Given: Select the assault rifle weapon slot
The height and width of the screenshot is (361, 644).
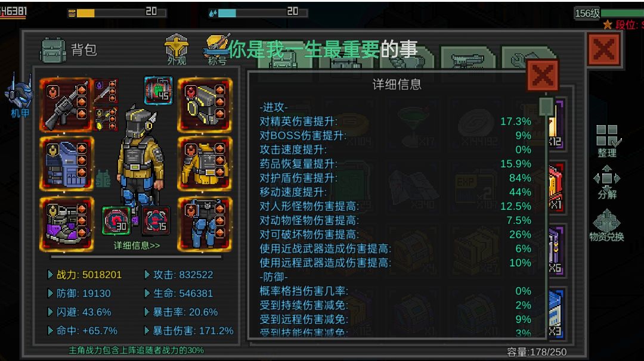Looking at the screenshot, I should (x=66, y=105).
